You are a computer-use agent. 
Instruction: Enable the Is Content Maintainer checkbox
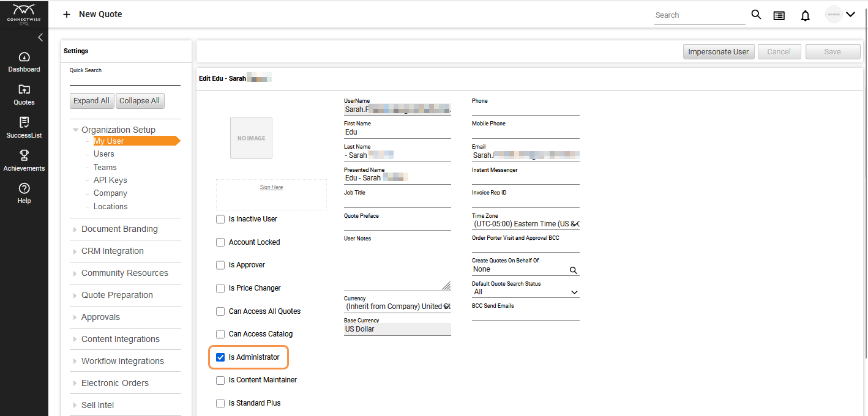[220, 380]
